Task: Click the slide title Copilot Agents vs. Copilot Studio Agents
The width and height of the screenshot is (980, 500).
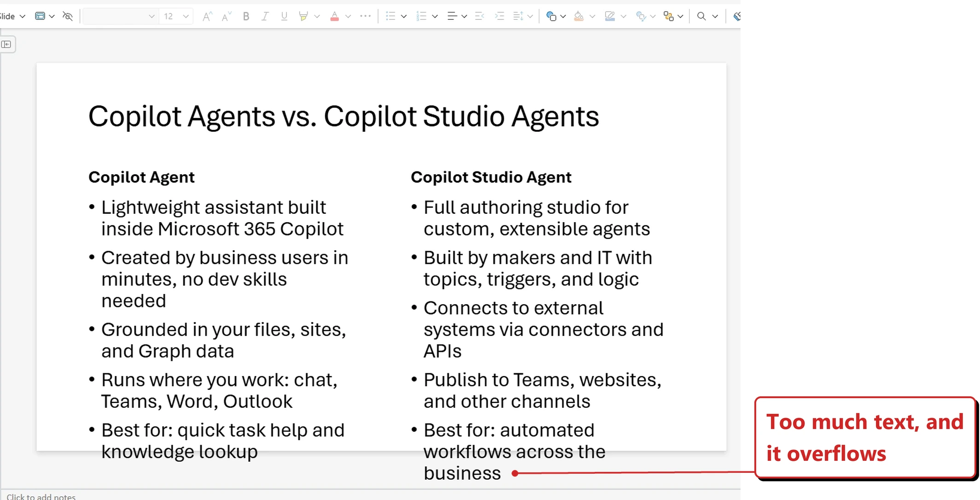Action: pos(344,116)
